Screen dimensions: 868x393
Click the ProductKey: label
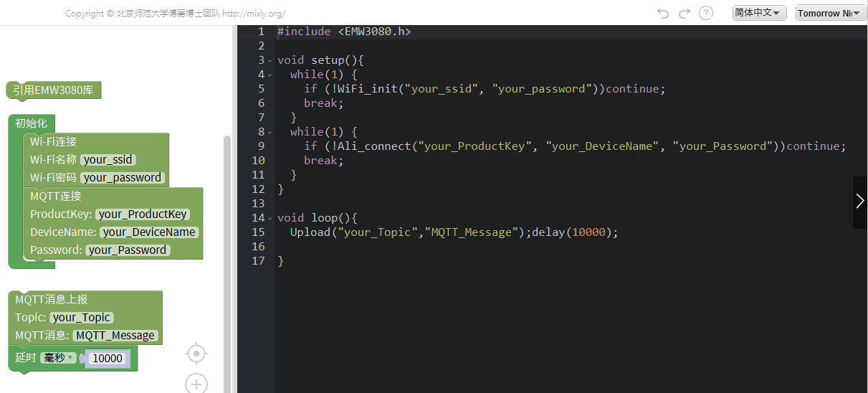(61, 214)
